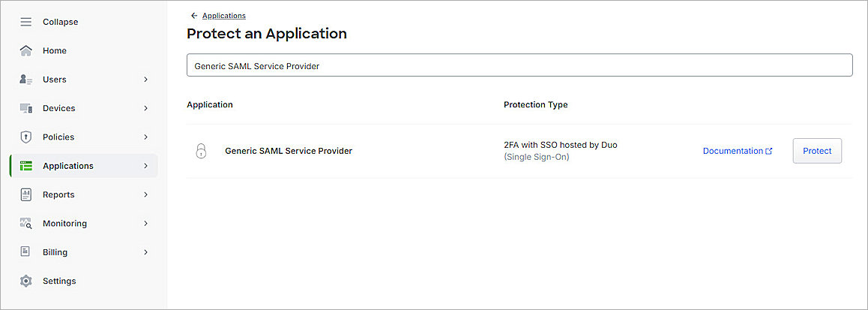The height and width of the screenshot is (310, 868).
Task: Click the Application column header
Action: (x=210, y=105)
